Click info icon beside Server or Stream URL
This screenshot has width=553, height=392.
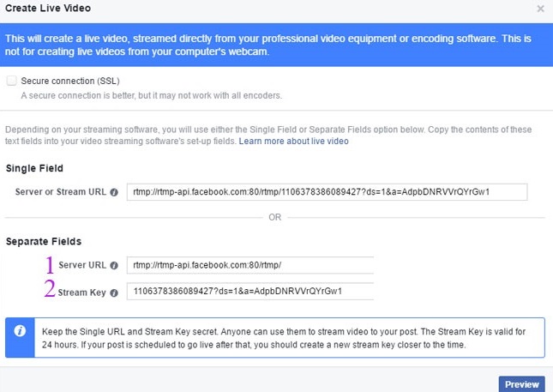click(x=114, y=191)
